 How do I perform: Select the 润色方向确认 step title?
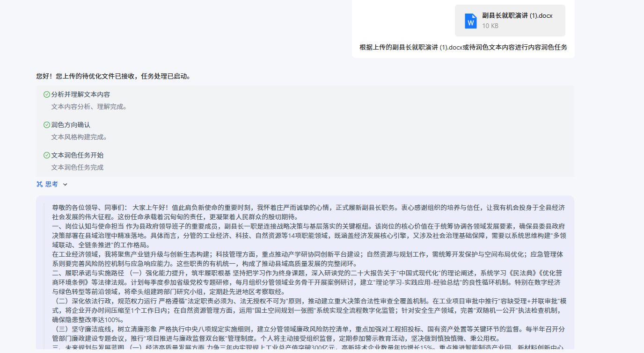click(x=71, y=125)
